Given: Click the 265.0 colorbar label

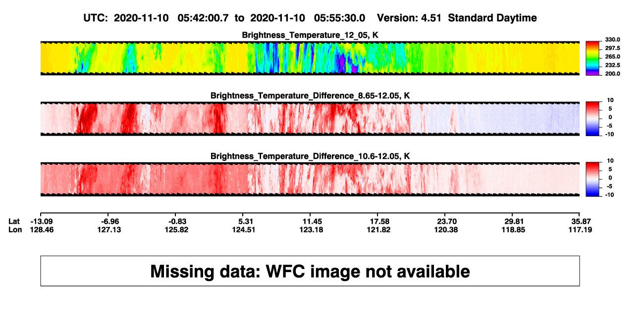Looking at the screenshot, I should tap(612, 56).
